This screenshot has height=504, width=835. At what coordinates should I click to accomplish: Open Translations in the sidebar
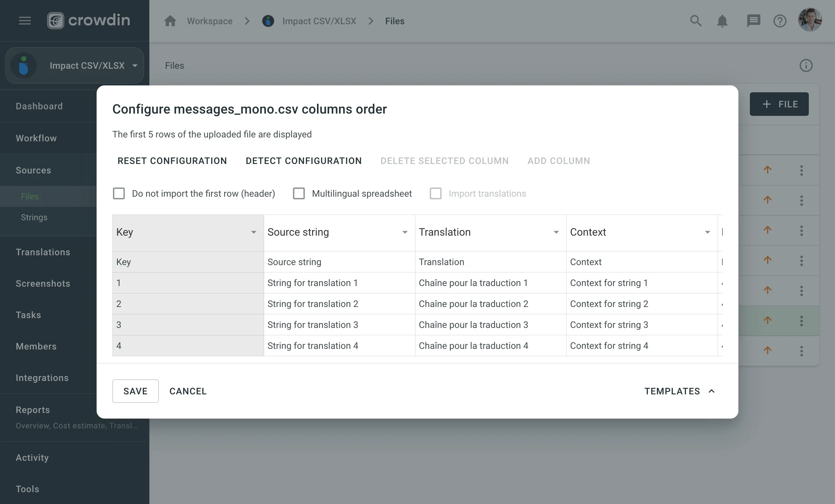point(43,252)
